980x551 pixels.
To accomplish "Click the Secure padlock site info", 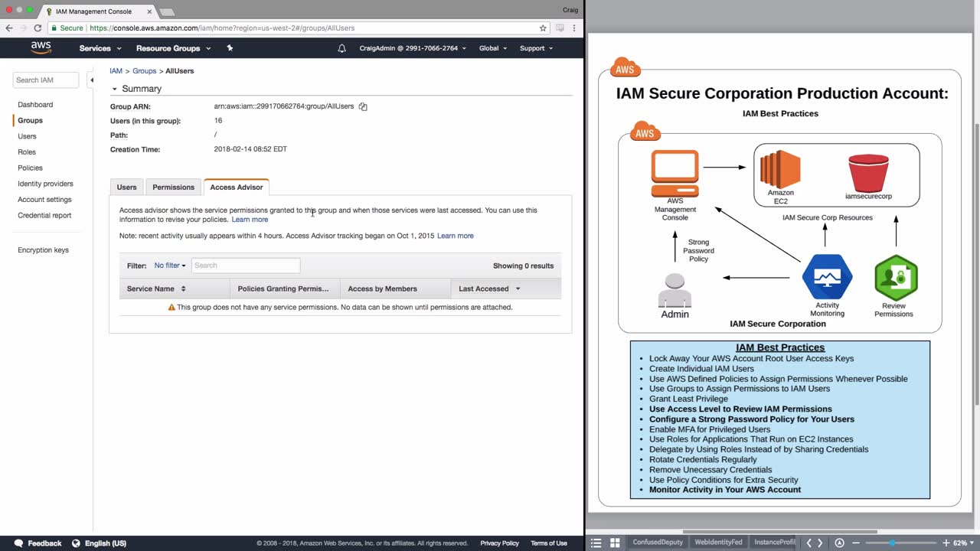I will coord(67,28).
